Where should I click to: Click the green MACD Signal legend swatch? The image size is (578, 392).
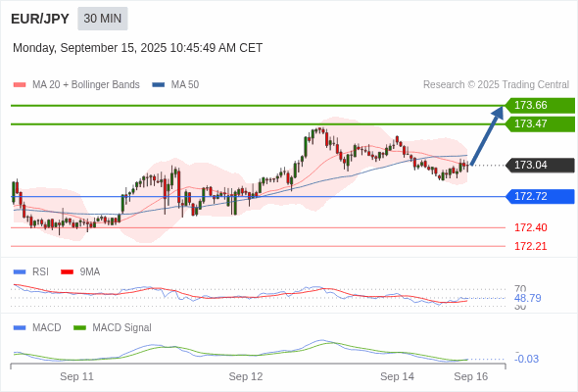coord(79,328)
